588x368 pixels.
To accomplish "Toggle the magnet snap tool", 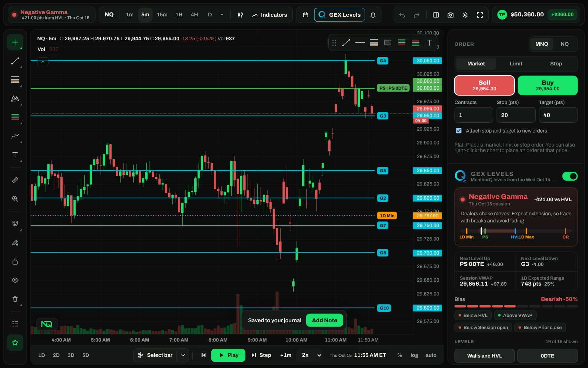I will coord(15,223).
